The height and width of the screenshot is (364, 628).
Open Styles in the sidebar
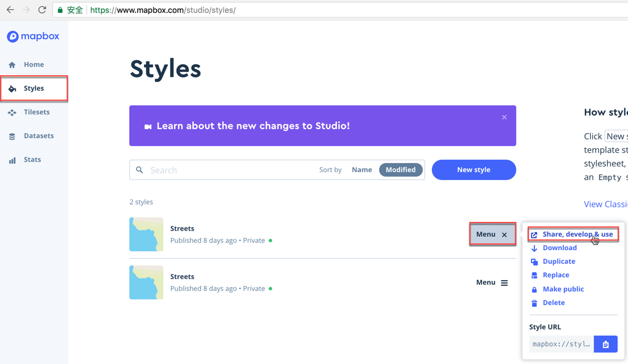[33, 88]
